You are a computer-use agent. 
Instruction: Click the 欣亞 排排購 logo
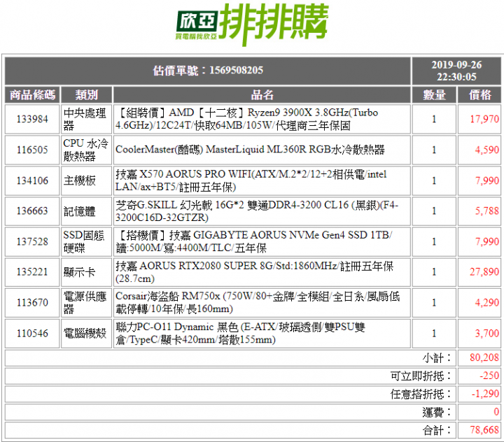tap(252, 24)
